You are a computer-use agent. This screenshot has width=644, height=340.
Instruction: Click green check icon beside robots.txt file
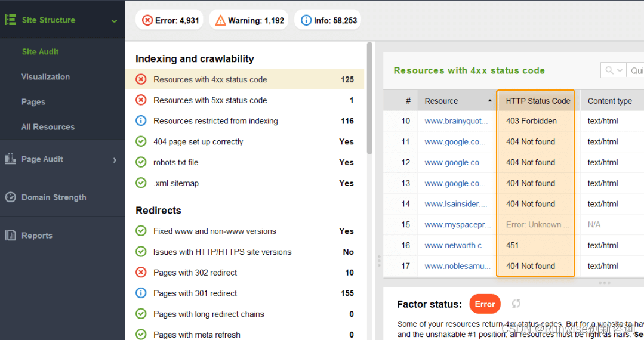click(x=141, y=162)
